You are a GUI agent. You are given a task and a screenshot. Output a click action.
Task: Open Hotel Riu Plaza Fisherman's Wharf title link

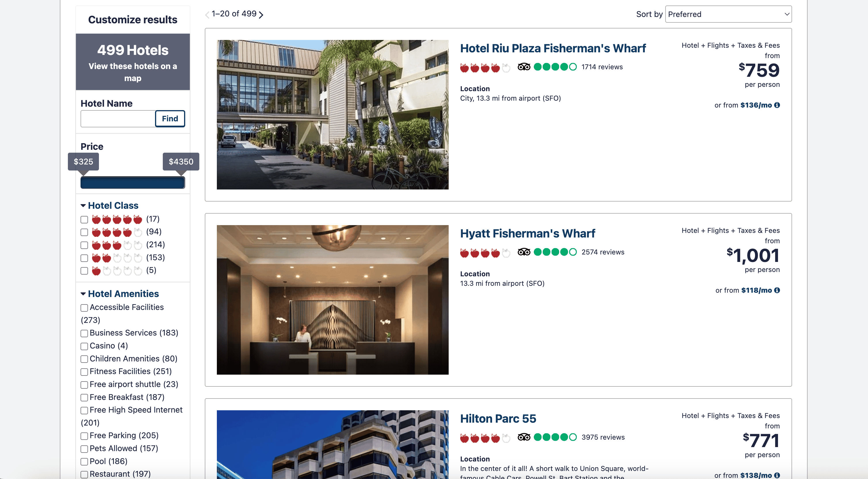tap(553, 48)
